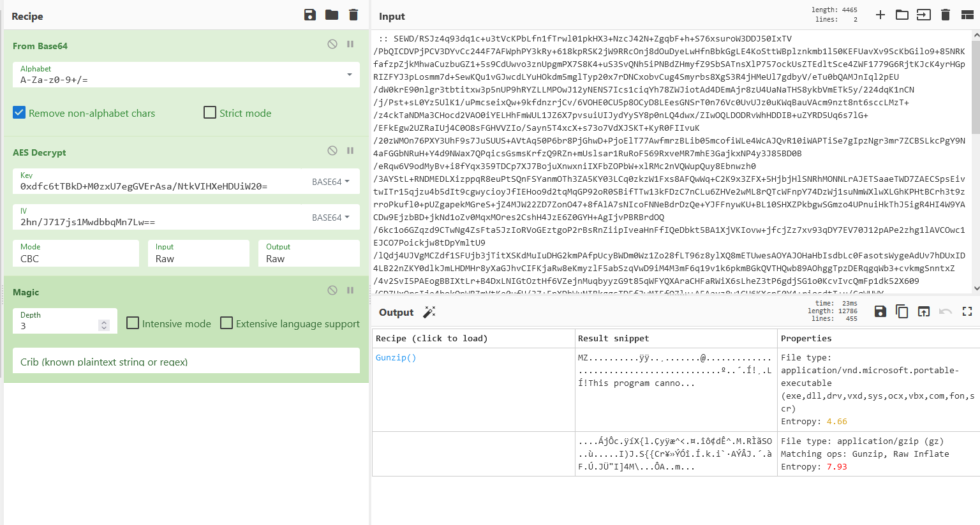Image resolution: width=980 pixels, height=525 pixels.
Task: Click the AES Key input field
Action: pos(160,181)
